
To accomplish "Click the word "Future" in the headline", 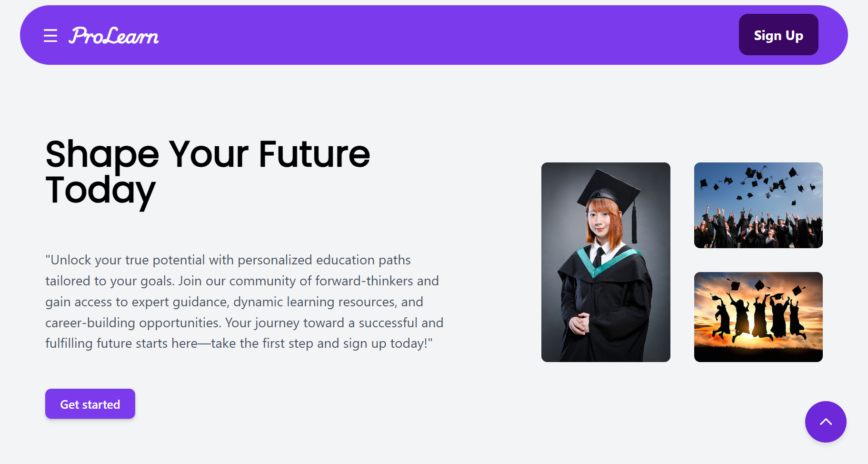I will pyautogui.click(x=314, y=154).
